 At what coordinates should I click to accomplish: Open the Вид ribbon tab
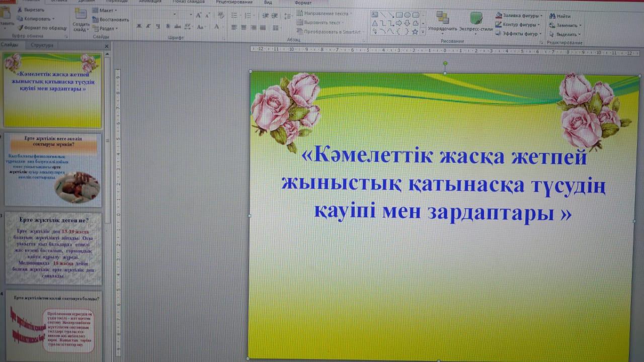pyautogui.click(x=269, y=2)
